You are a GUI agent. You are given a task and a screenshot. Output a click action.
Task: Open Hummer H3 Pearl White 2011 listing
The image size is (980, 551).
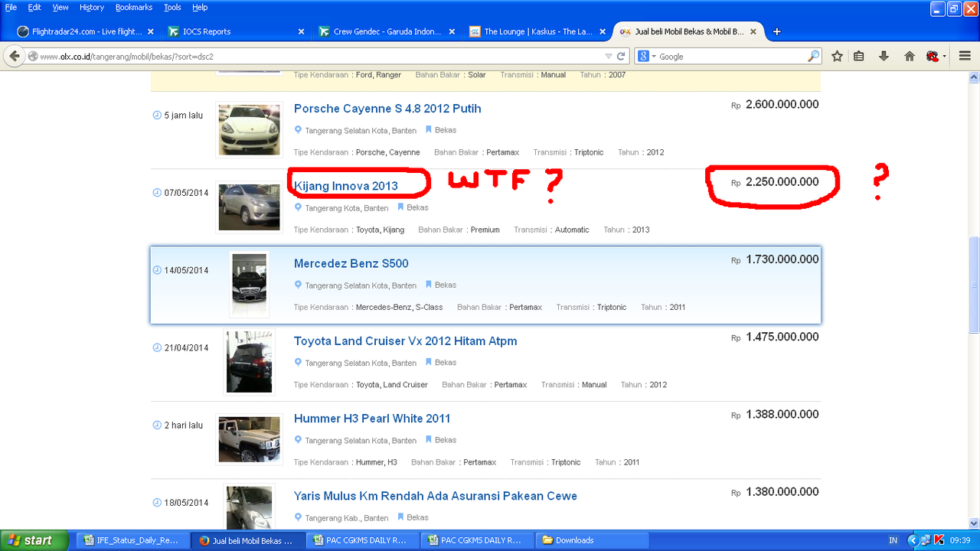[372, 419]
